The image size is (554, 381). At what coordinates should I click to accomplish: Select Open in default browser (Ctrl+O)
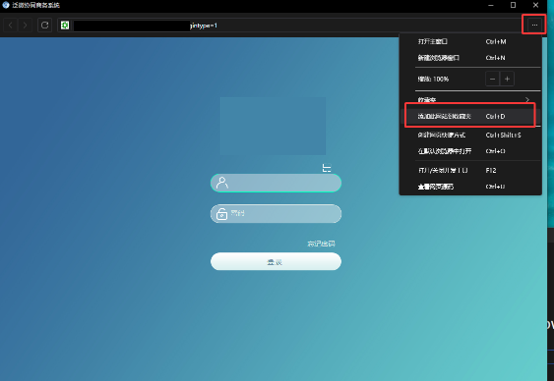click(x=470, y=151)
